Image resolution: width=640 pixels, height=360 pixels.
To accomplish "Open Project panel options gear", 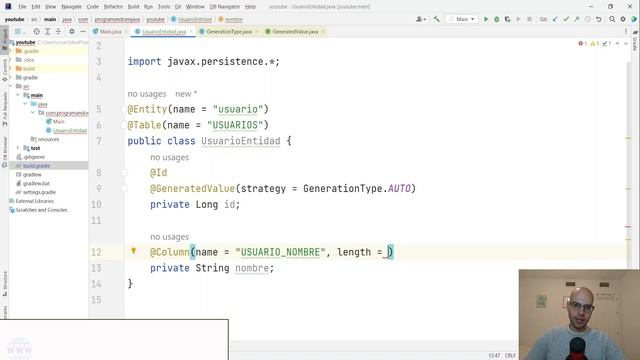I will pos(72,31).
